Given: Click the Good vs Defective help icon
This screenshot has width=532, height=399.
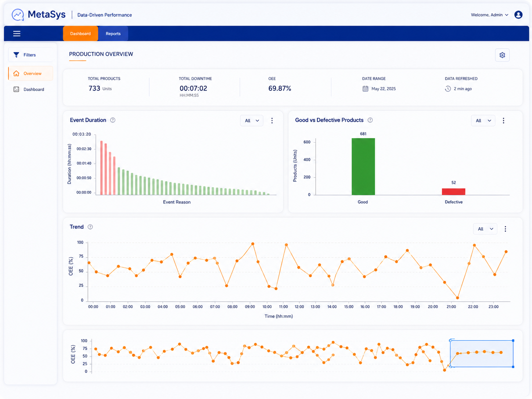Looking at the screenshot, I should tap(370, 120).
